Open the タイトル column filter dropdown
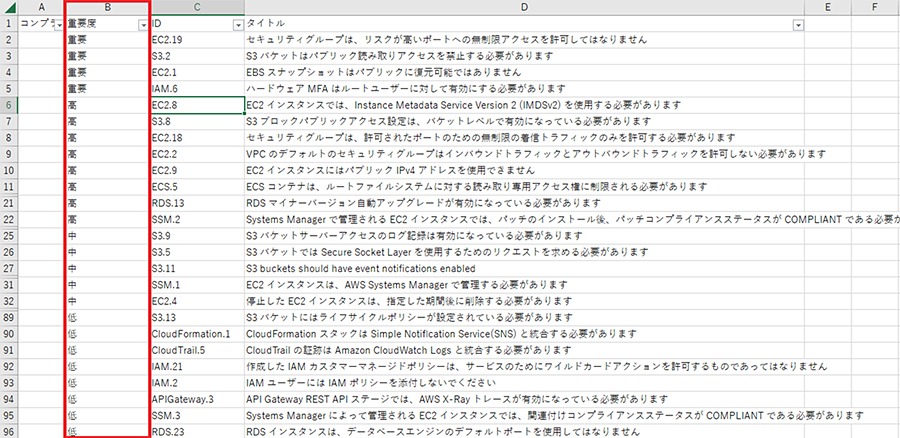Image resolution: width=900 pixels, height=438 pixels. click(798, 25)
